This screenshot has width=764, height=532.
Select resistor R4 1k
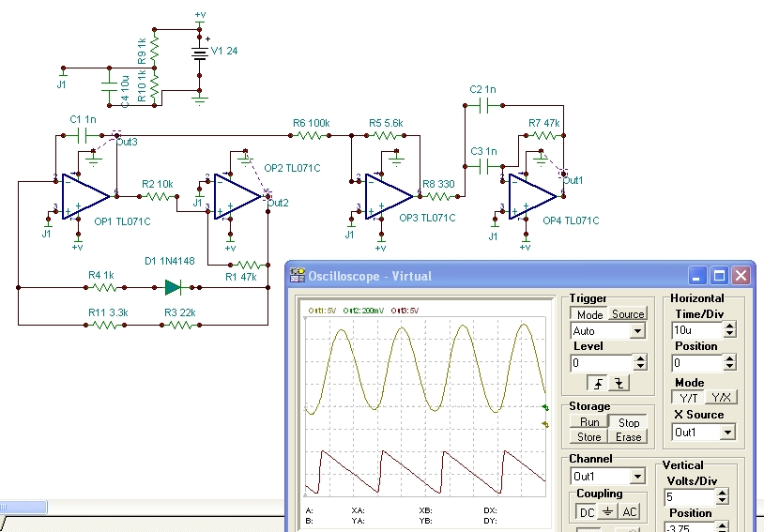[x=105, y=287]
